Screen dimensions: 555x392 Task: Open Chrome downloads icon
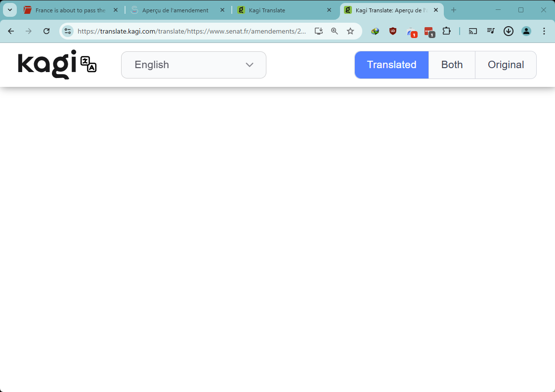(x=509, y=31)
